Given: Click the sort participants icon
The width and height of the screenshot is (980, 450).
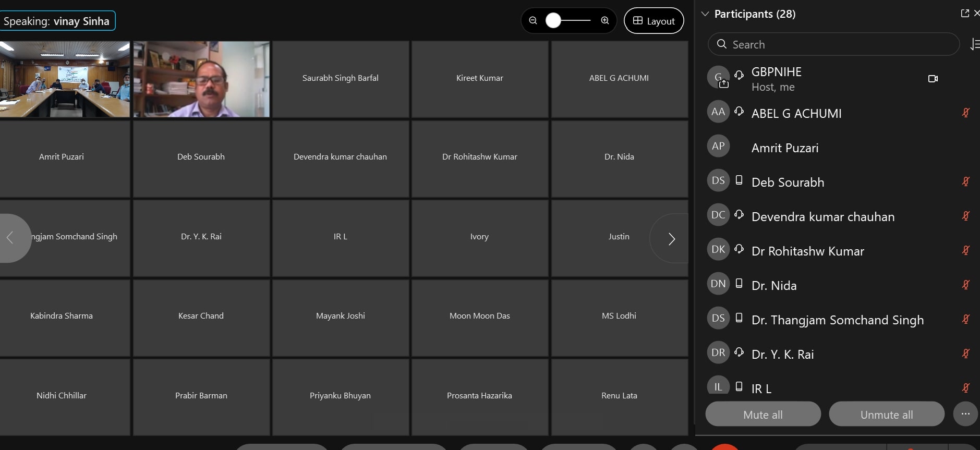Looking at the screenshot, I should (x=974, y=45).
